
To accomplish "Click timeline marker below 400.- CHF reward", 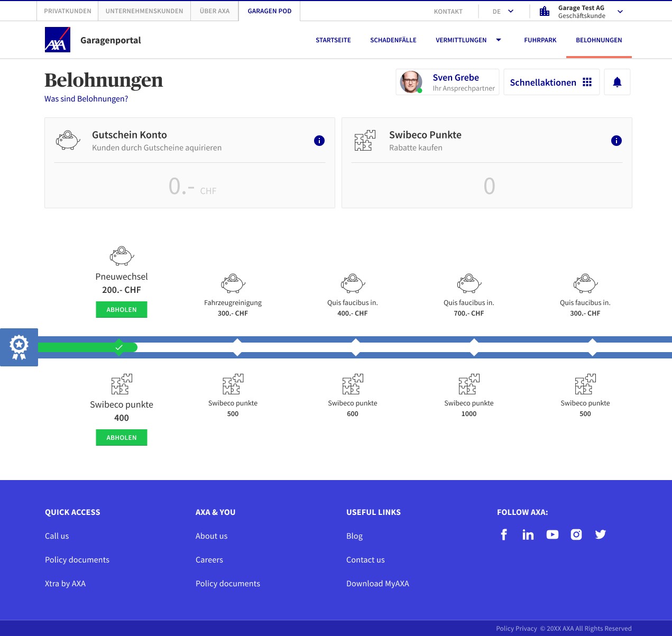I will tap(356, 347).
